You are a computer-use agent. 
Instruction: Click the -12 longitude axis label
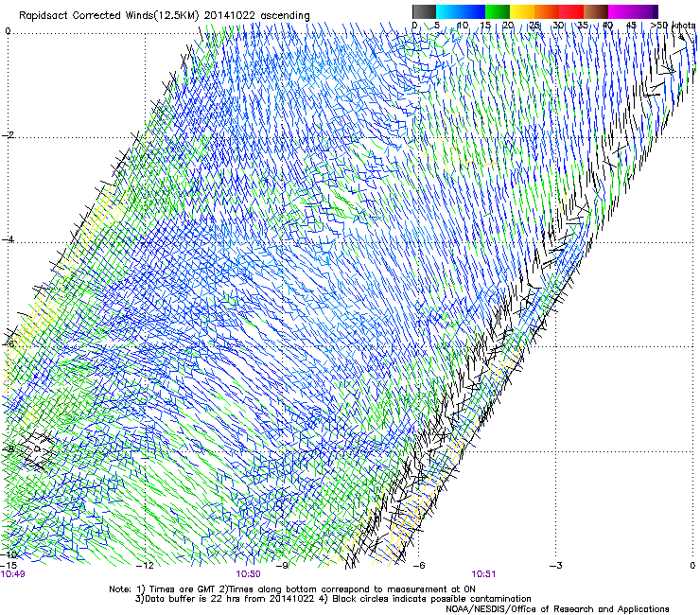(145, 566)
